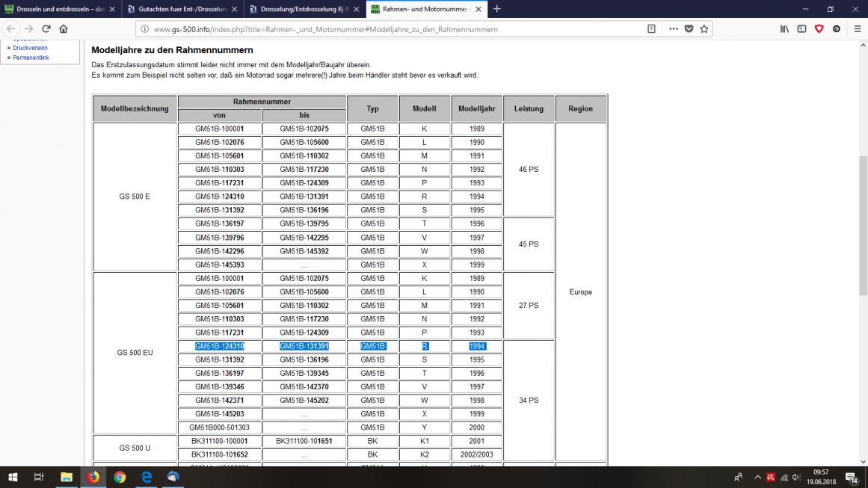Click the 'Leistung' column header
This screenshot has height=488, width=868.
529,108
